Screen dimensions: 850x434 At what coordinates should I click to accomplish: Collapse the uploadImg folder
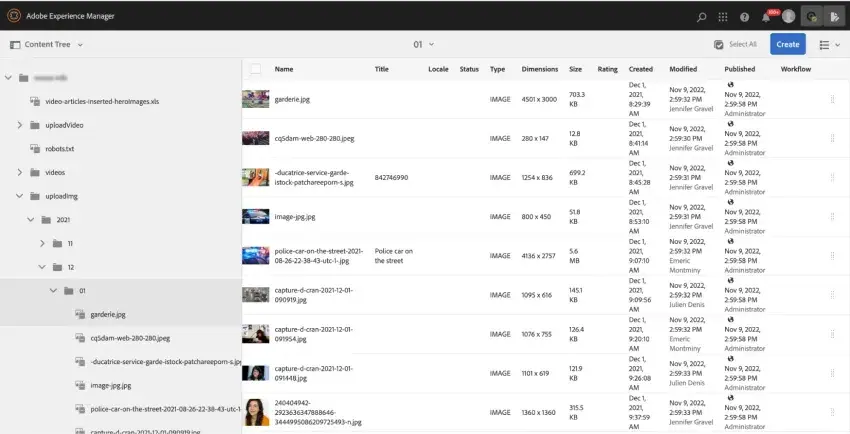pos(20,196)
